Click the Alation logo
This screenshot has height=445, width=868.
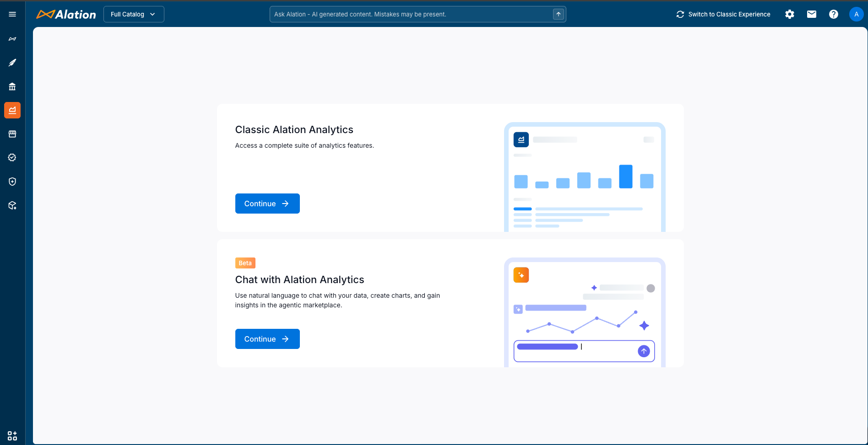tap(66, 15)
